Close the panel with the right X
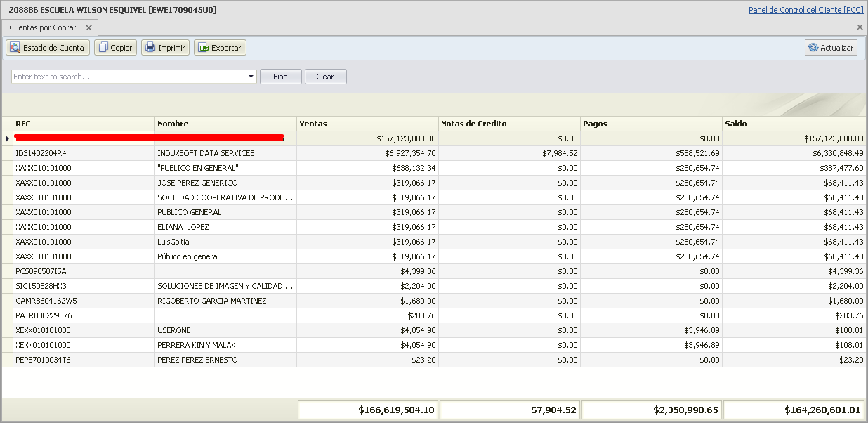 (860, 27)
